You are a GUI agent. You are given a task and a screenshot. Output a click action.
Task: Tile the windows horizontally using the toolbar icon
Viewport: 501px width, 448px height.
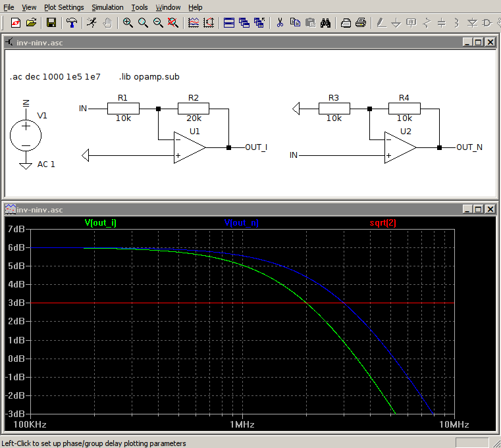[x=228, y=22]
